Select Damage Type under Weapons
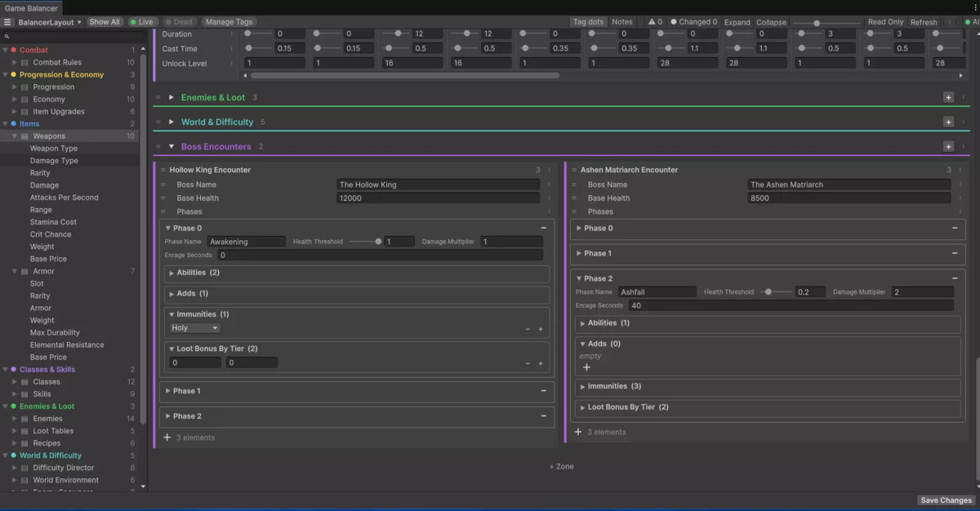This screenshot has width=980, height=511. point(54,161)
